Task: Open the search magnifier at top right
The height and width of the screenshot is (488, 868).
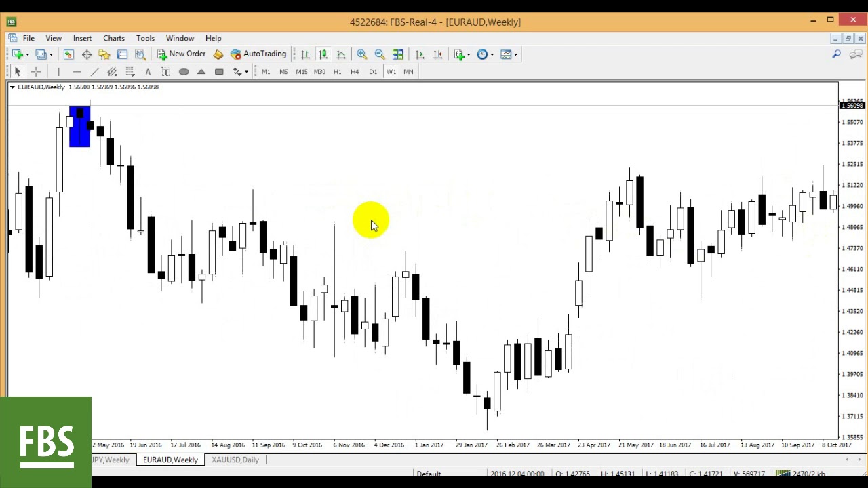Action: [x=837, y=54]
